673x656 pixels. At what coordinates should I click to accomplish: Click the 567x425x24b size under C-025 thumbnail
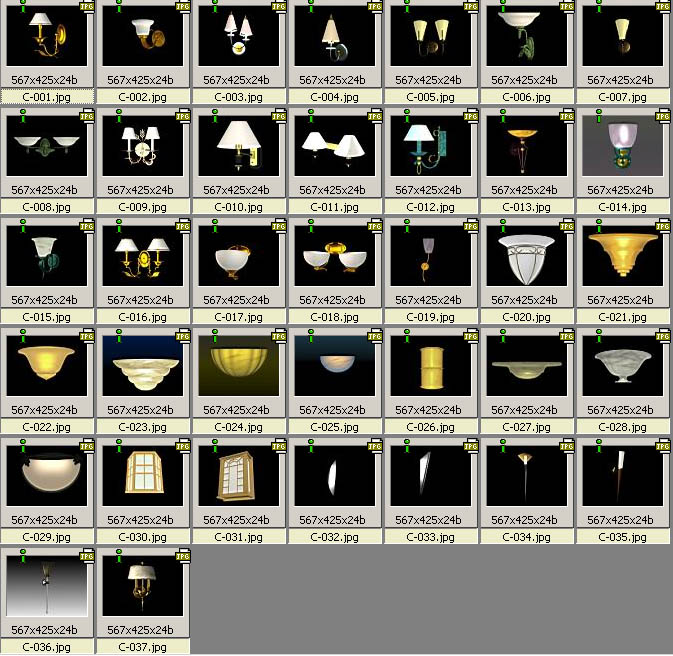pyautogui.click(x=332, y=410)
